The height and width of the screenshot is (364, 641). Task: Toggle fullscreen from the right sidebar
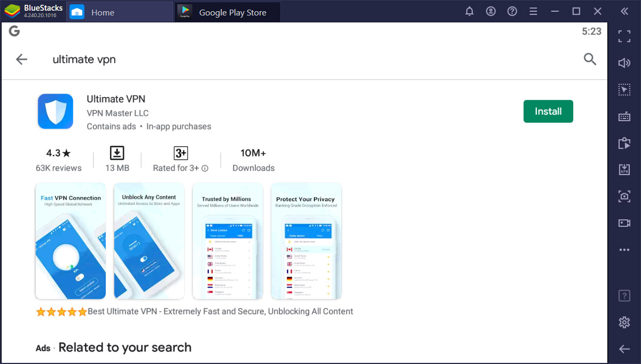tap(624, 36)
